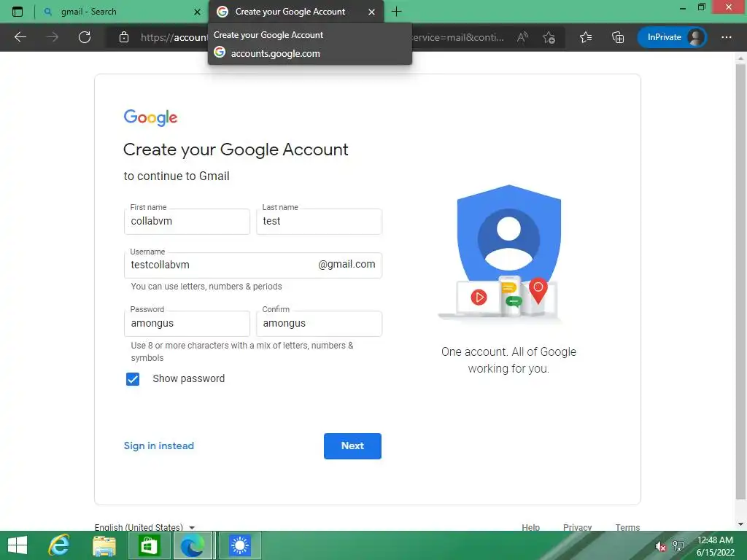Viewport: 747px width, 560px height.
Task: Edit the Last name field
Action: (x=320, y=222)
